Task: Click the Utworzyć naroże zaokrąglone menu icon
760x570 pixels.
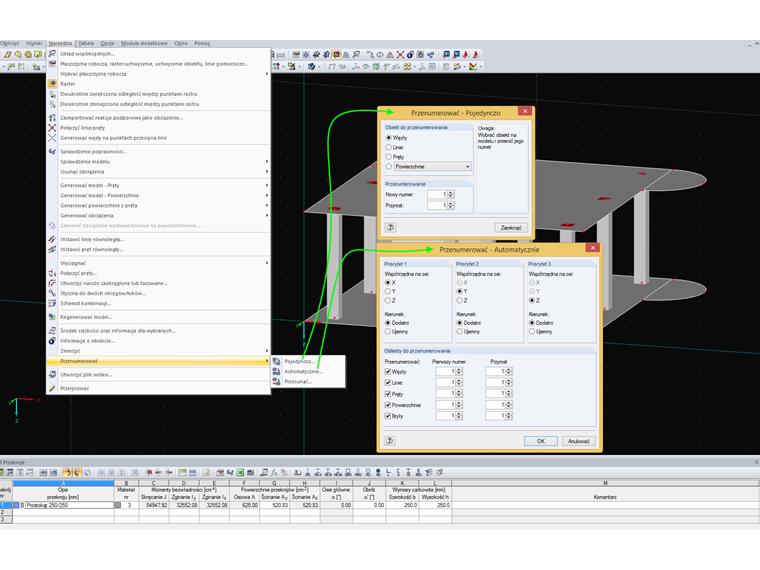Action: pyautogui.click(x=52, y=283)
